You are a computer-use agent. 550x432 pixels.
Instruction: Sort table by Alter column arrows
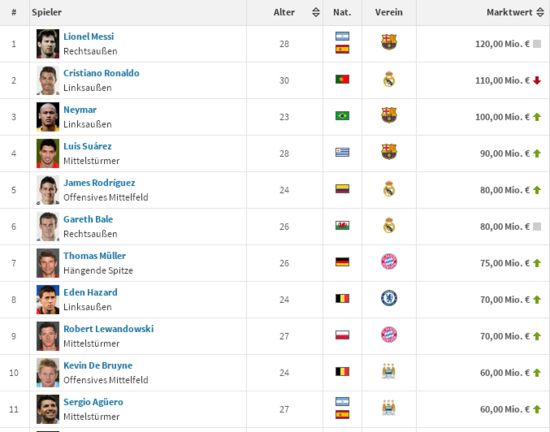point(316,12)
